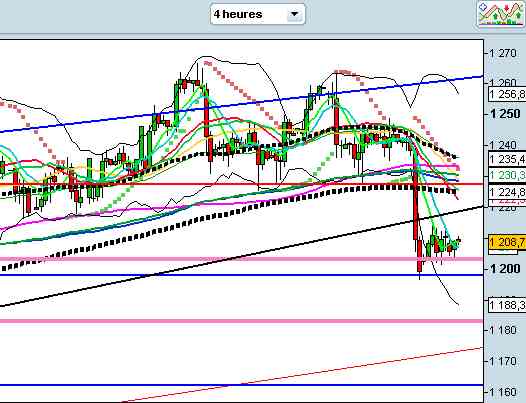The image size is (526, 403).
Task: Click the 1 188,3 lower band label
Action: tap(507, 305)
